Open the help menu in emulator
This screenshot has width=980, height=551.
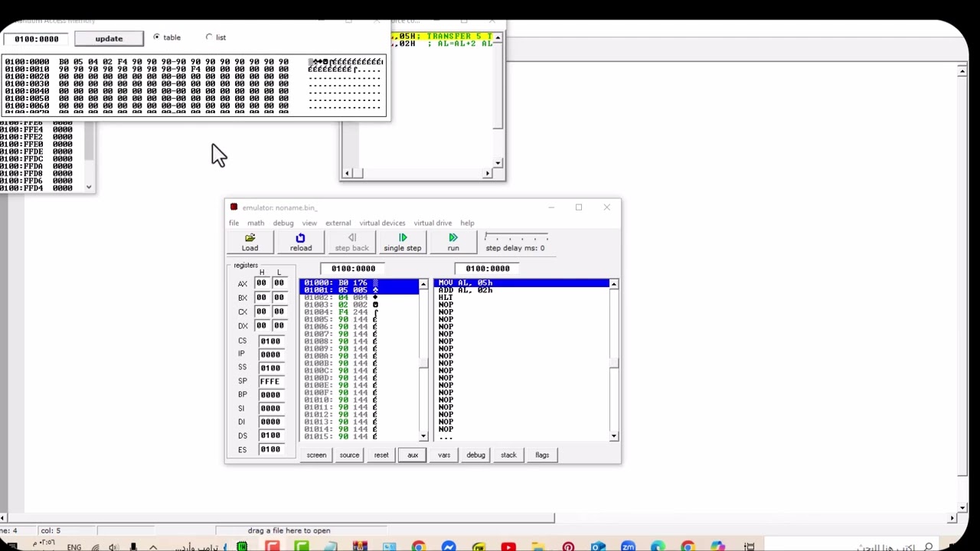point(467,223)
